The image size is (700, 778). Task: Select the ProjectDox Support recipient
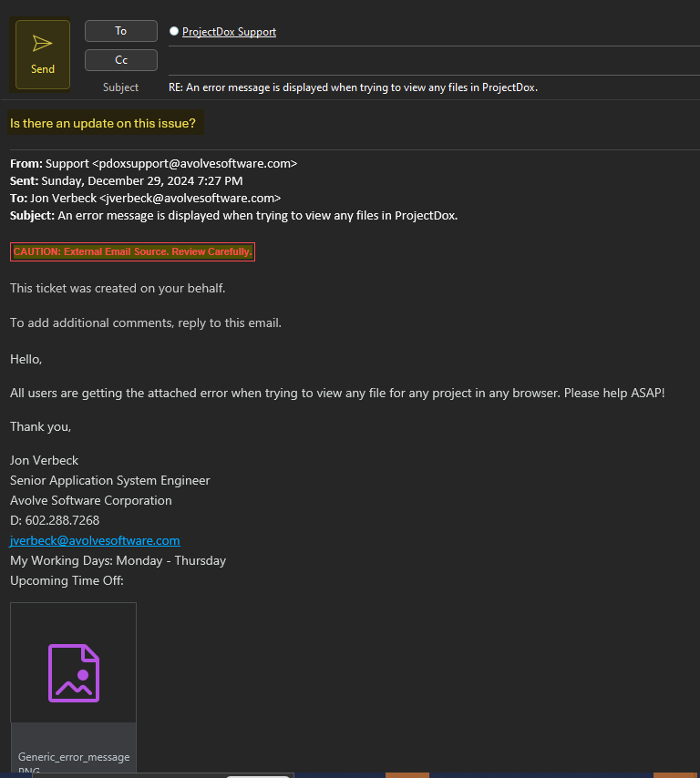tap(229, 32)
